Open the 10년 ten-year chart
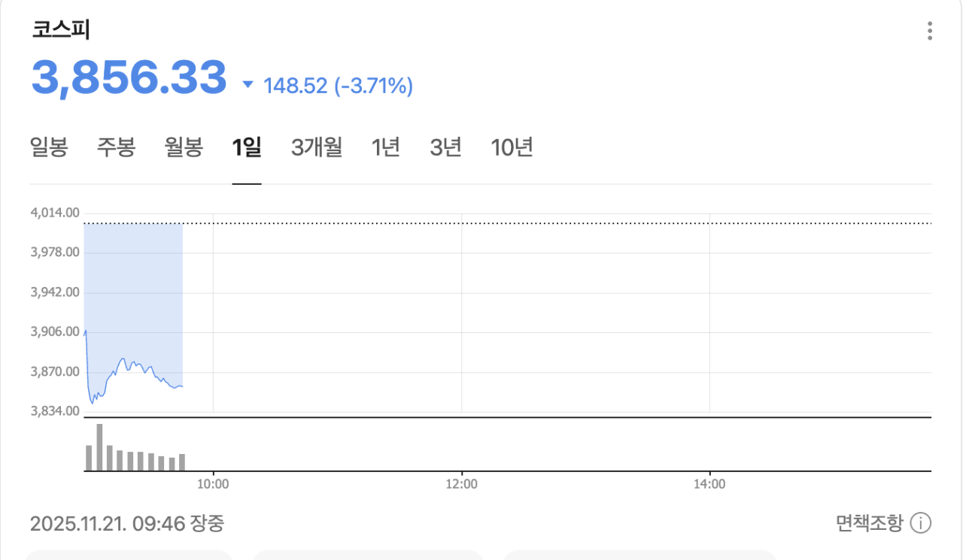 (512, 147)
